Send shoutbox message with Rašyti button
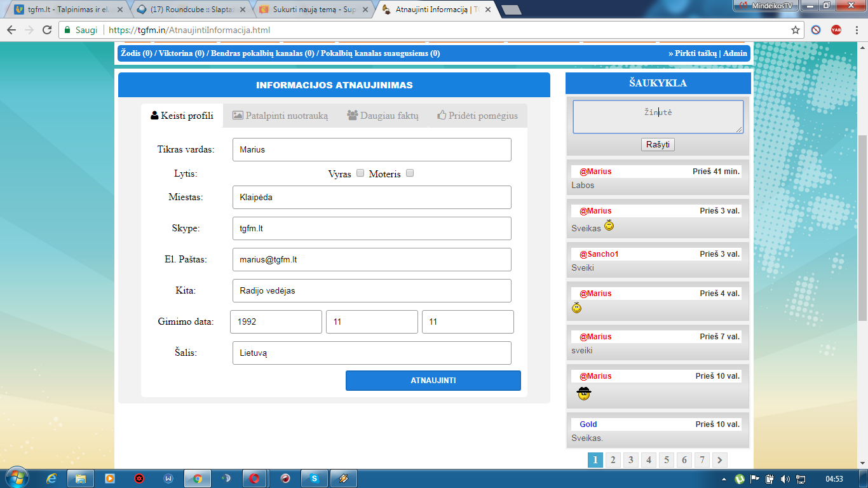868x488 pixels. click(658, 145)
